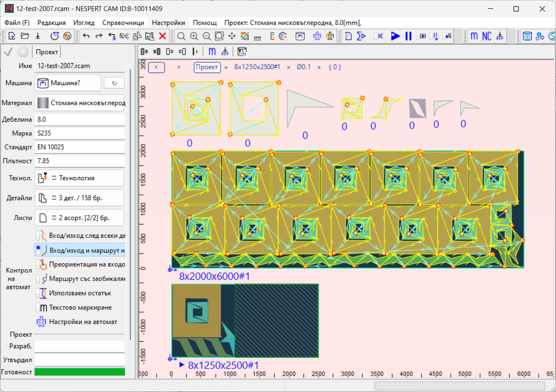Open the 'Настройки' menu

(x=169, y=23)
